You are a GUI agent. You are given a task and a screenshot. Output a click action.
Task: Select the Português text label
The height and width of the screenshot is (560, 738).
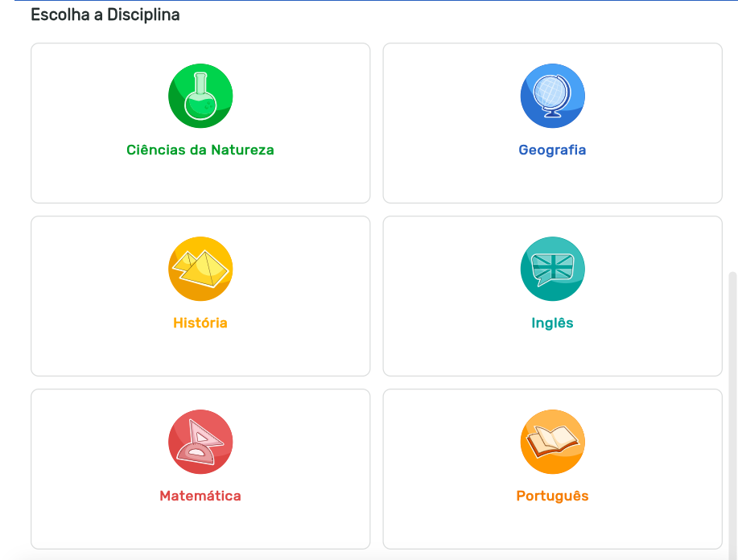[x=552, y=496]
